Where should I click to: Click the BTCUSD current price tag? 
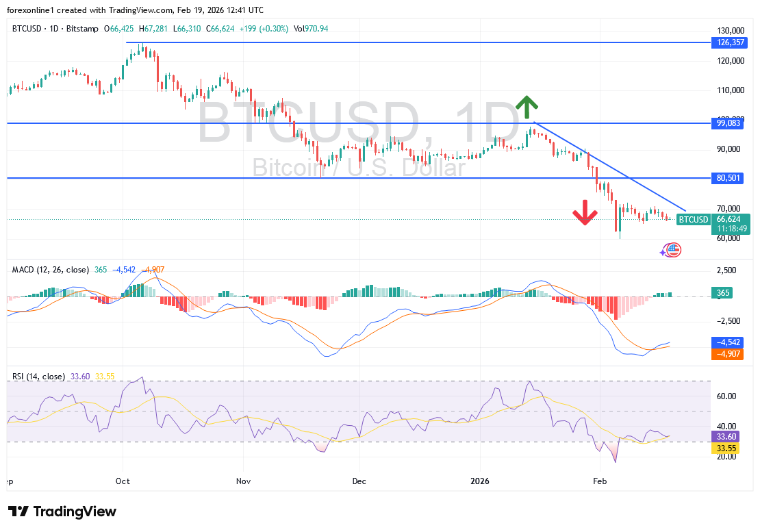[694, 220]
